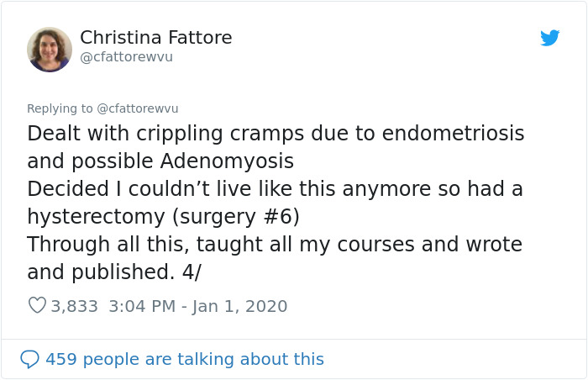Click the @cfattorewvu mention in Replying to
The image size is (588, 380).
click(x=138, y=108)
